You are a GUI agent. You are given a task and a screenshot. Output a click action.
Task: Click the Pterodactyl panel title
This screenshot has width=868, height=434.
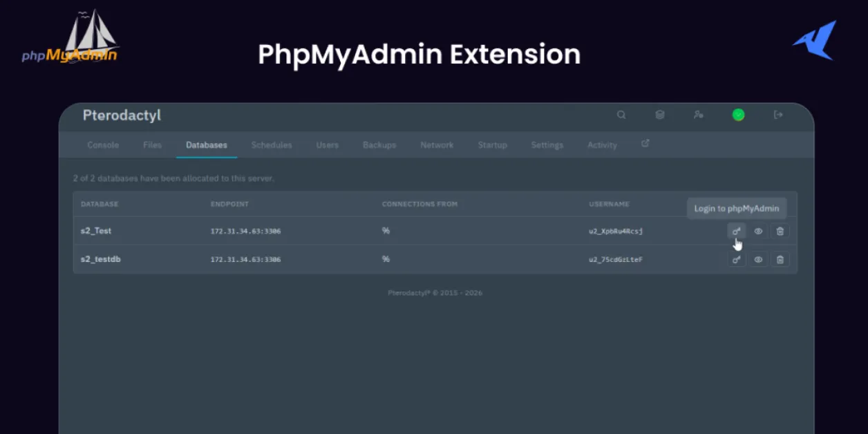pyautogui.click(x=122, y=115)
